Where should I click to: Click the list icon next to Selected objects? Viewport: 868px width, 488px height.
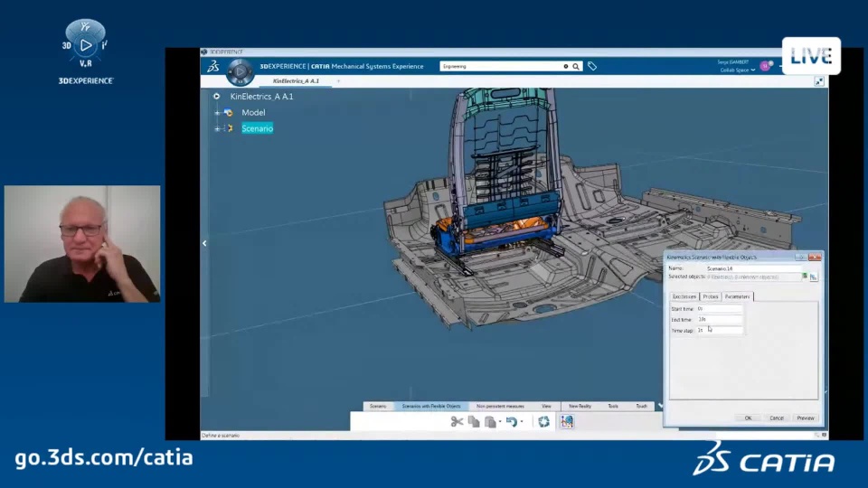pyautogui.click(x=813, y=277)
